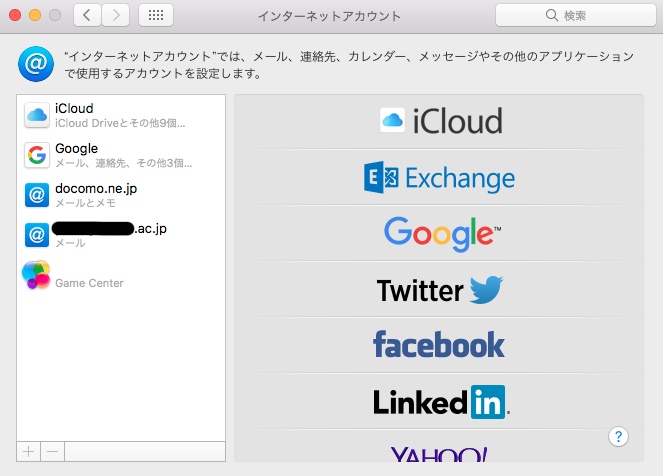Click the magnifying glass icon in the search box
Screen dimensions: 663x476
(551, 15)
